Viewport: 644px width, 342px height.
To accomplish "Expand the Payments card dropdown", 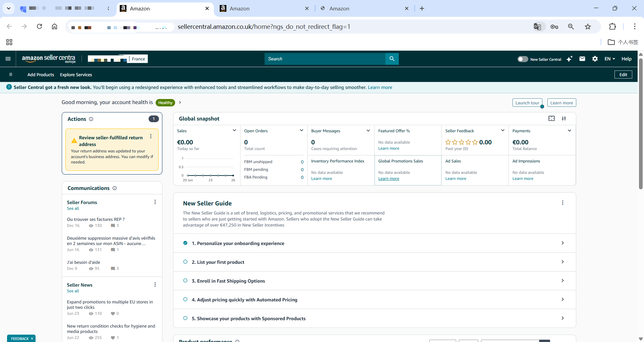I will (x=569, y=131).
